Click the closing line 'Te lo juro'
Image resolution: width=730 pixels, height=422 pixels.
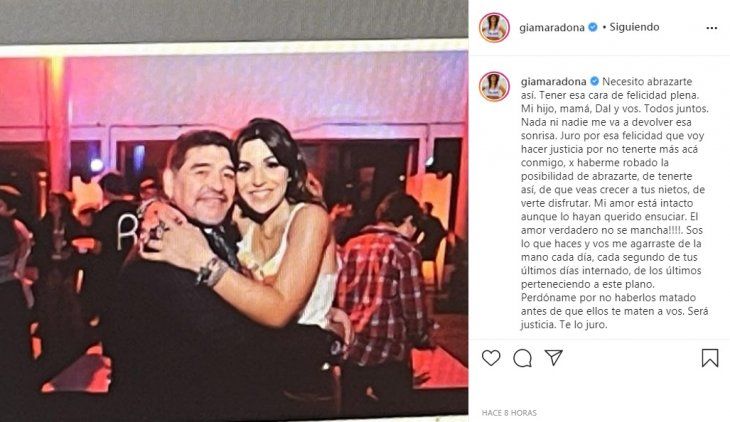pyautogui.click(x=582, y=325)
